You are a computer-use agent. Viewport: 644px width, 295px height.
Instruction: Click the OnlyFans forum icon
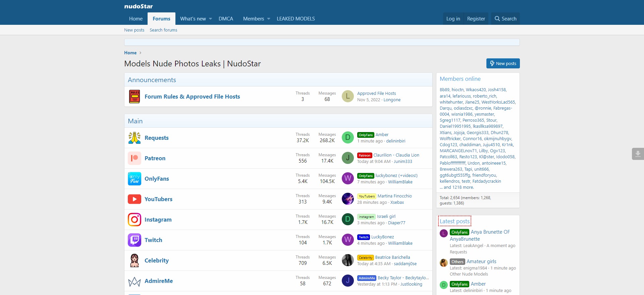point(135,179)
